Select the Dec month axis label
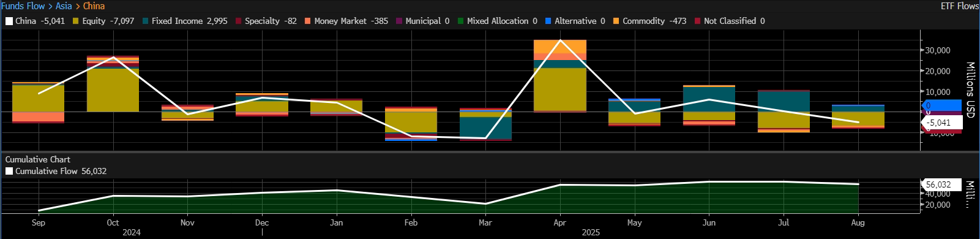The height and width of the screenshot is (239, 980). [262, 222]
